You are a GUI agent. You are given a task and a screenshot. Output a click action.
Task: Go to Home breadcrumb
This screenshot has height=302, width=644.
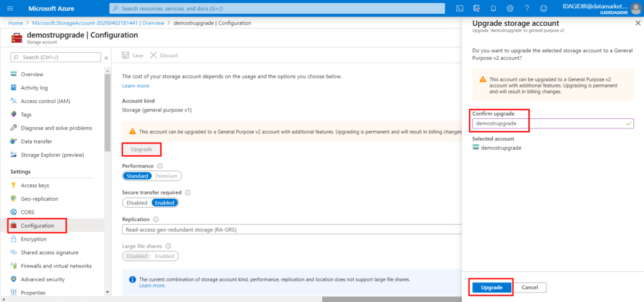(16, 23)
